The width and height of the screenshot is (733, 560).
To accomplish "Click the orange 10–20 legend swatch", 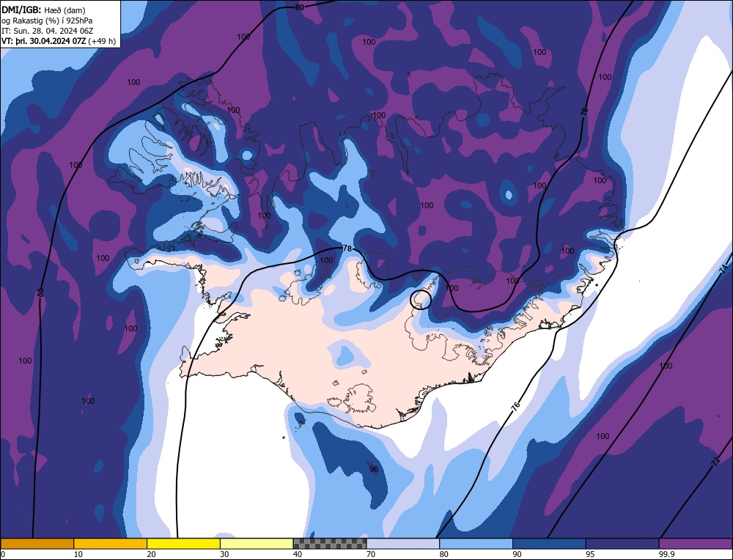I will coord(111,544).
